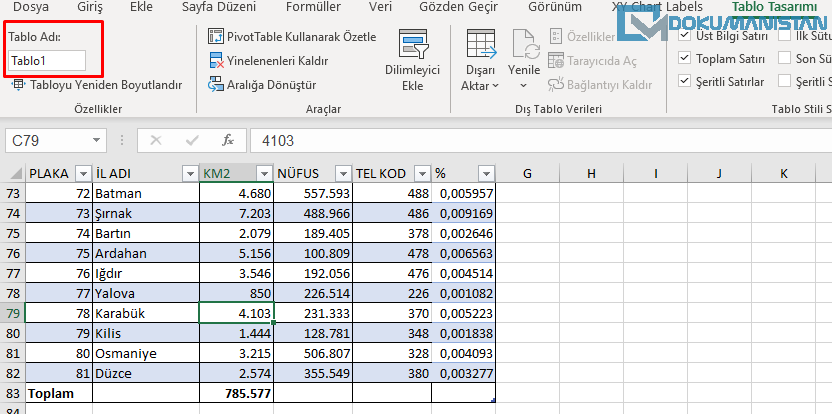Select row 79 header
Screen dimensions: 832x414
point(13,314)
